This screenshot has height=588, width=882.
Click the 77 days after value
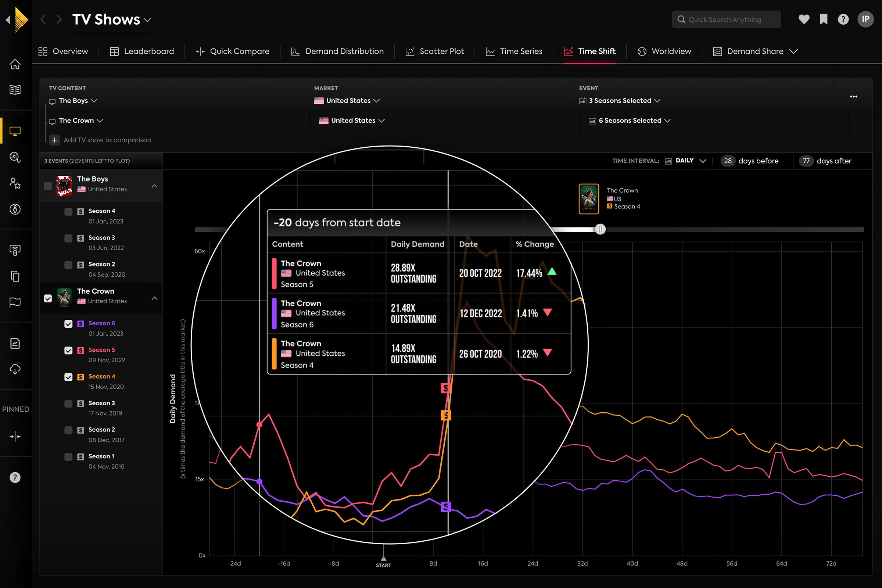point(806,161)
